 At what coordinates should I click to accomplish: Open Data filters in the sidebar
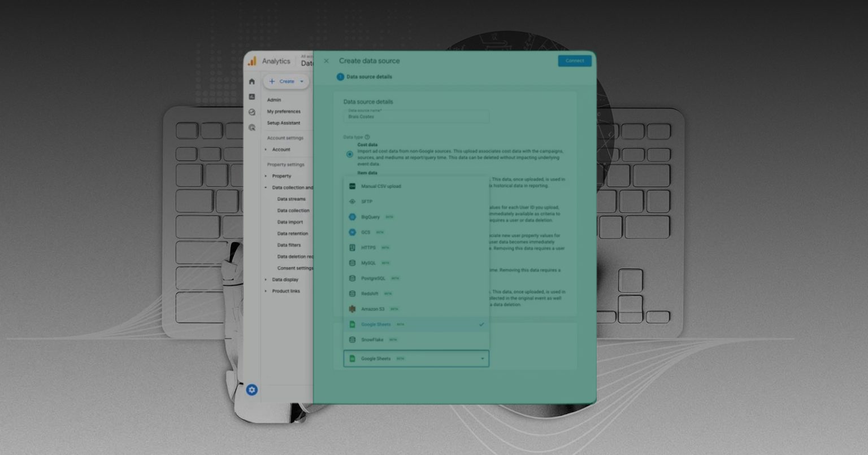289,245
